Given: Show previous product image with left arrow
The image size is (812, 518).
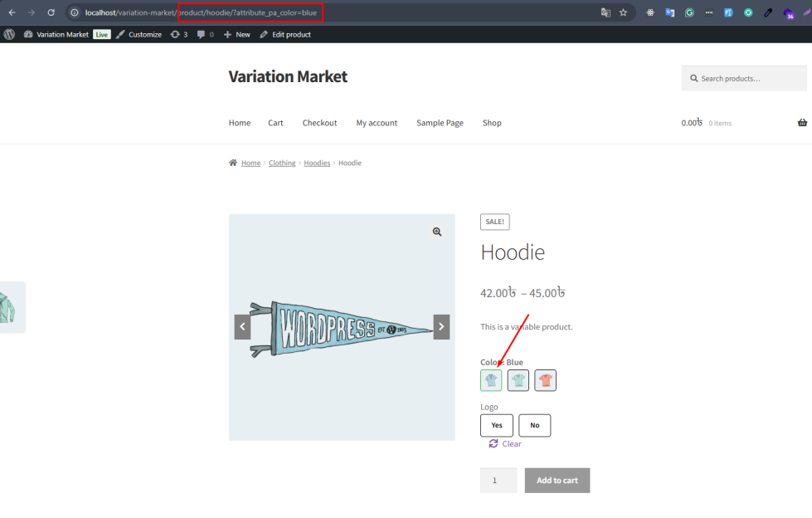Looking at the screenshot, I should point(242,327).
